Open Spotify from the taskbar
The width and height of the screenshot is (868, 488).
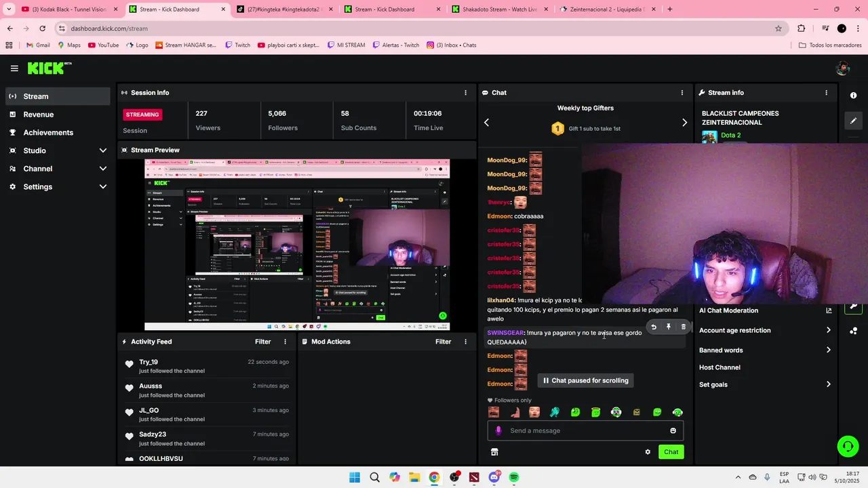pyautogui.click(x=514, y=477)
